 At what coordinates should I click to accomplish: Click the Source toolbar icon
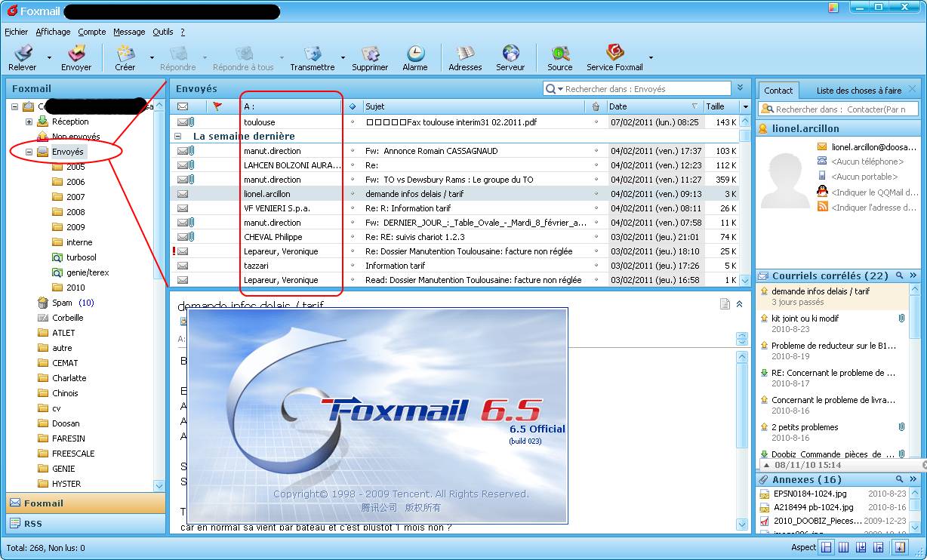[x=559, y=53]
